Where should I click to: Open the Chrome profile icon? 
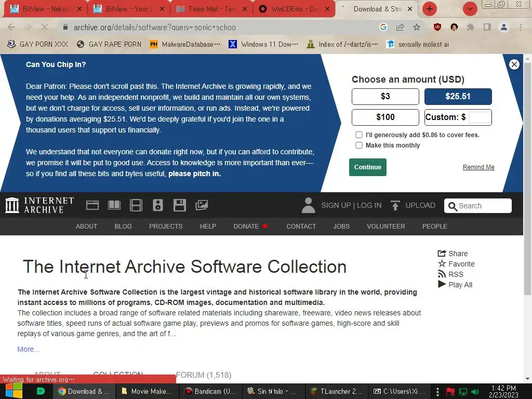504,27
